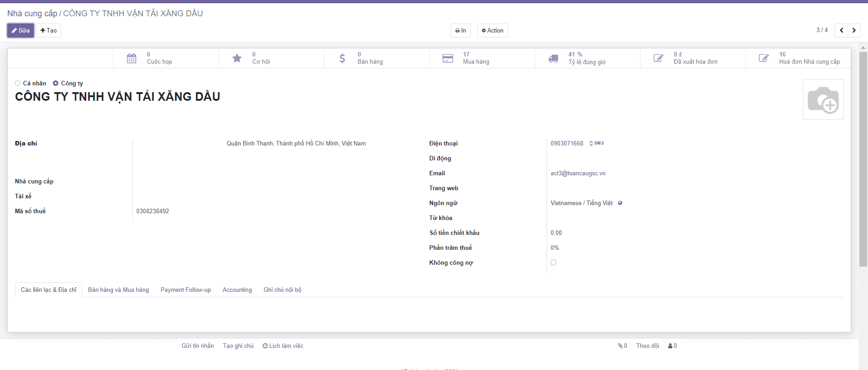Open the delivery truck on-time rate icon

(553, 58)
